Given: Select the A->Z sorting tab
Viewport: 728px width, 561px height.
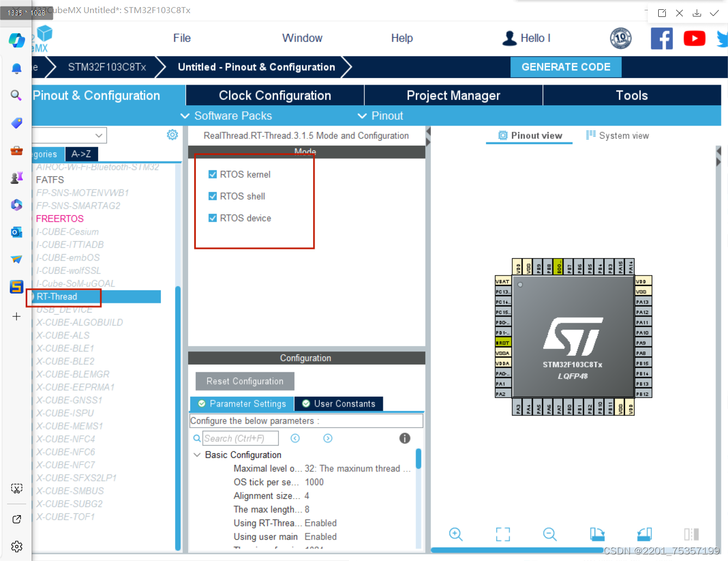Looking at the screenshot, I should point(81,154).
